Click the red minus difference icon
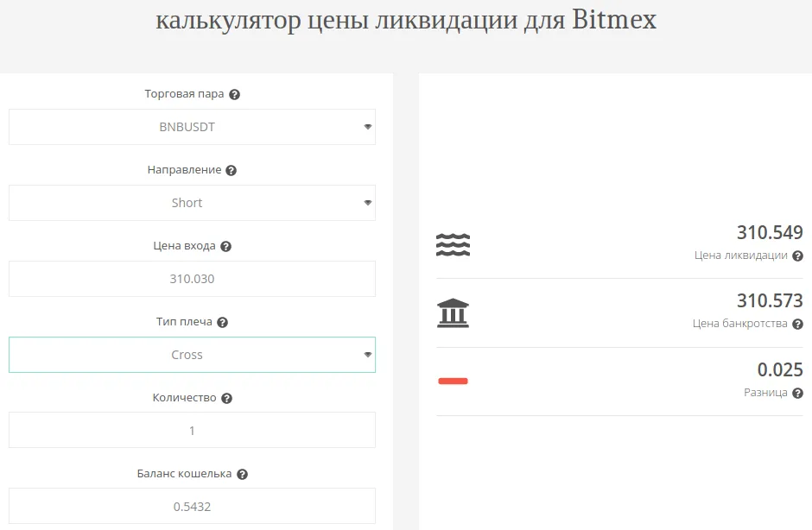The height and width of the screenshot is (530, 812). click(454, 381)
